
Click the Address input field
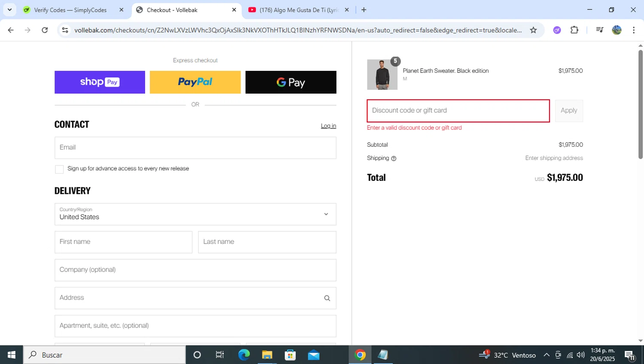click(x=195, y=298)
